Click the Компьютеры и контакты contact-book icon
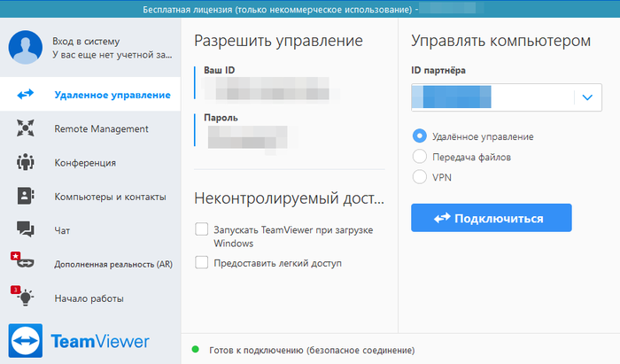 26,197
